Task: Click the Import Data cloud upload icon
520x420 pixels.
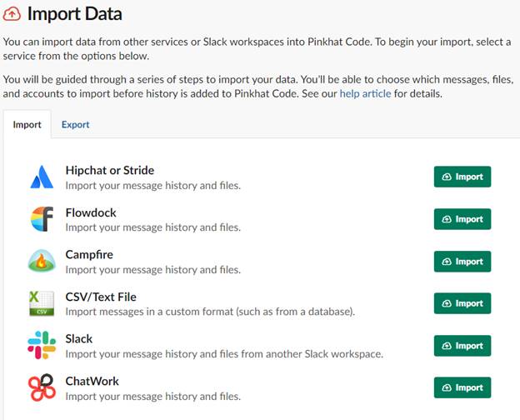Action: pyautogui.click(x=12, y=14)
